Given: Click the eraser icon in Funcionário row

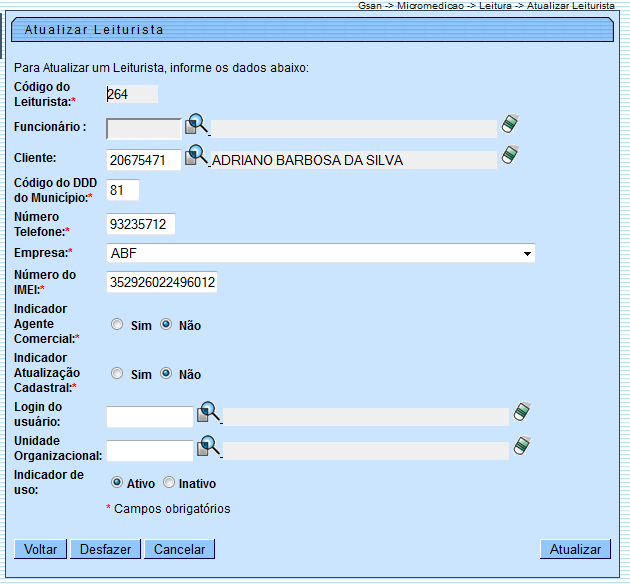Looking at the screenshot, I should click(x=511, y=124).
